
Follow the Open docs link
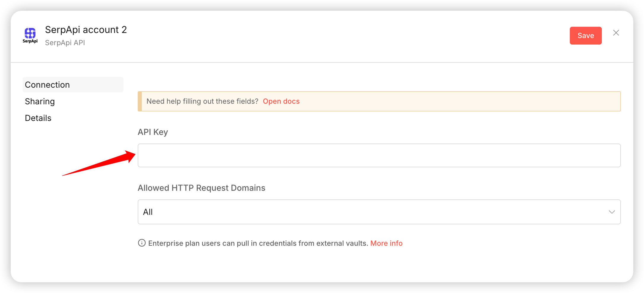pyautogui.click(x=281, y=101)
